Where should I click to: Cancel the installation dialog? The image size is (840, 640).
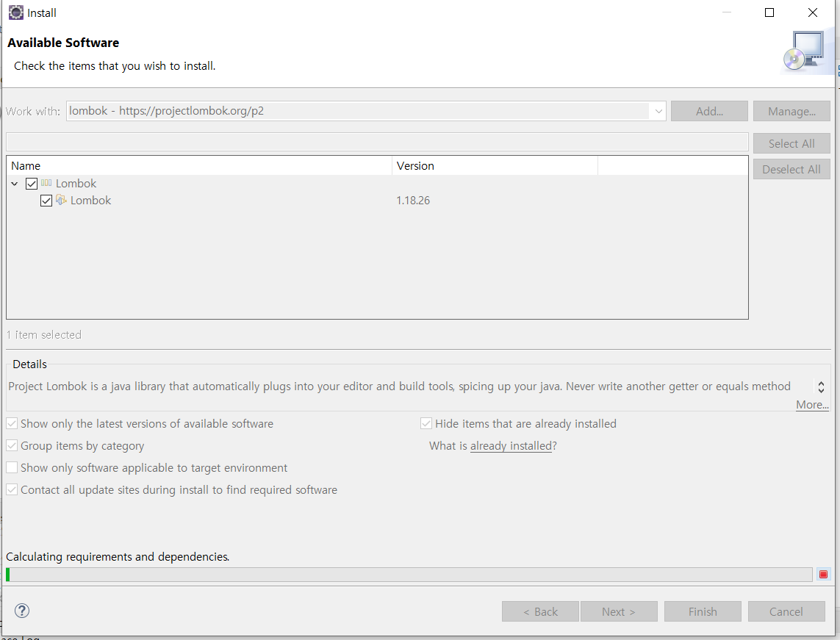tap(786, 611)
